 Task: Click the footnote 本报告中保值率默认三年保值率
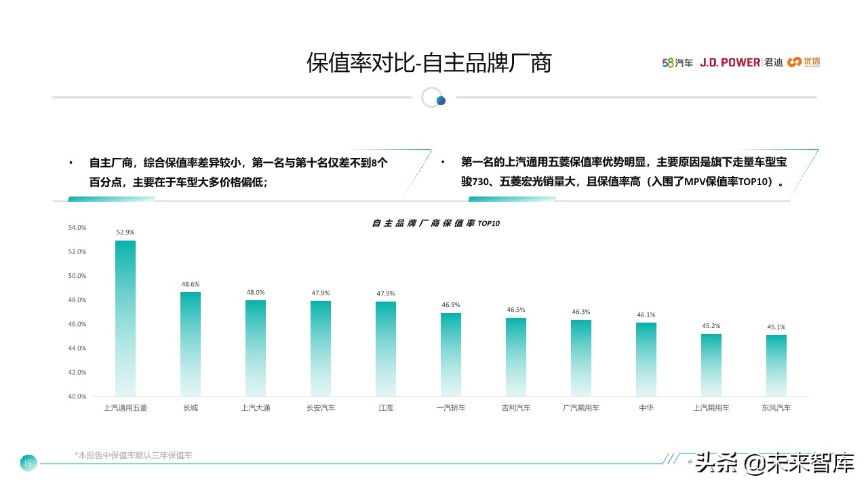pyautogui.click(x=133, y=455)
